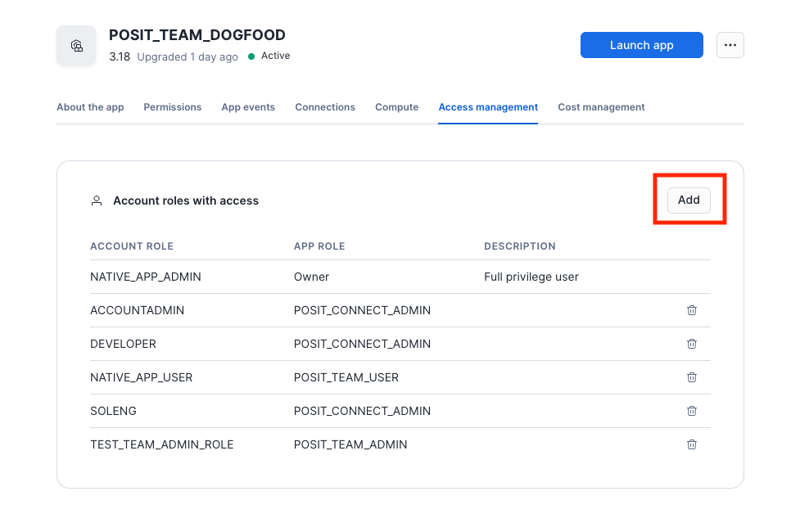This screenshot has height=532, width=800.
Task: Remove TEST_TEAM_ADMIN_ROLE with trash icon
Action: pyautogui.click(x=691, y=444)
